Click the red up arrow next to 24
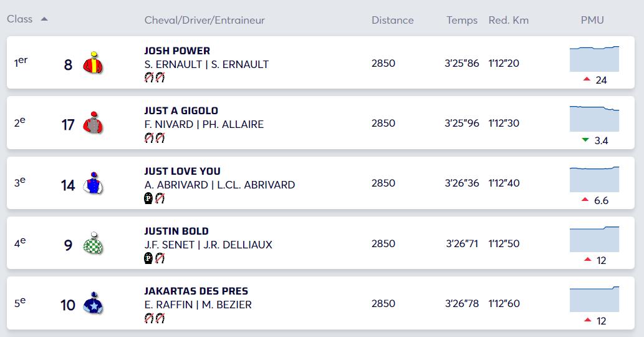 click(587, 79)
